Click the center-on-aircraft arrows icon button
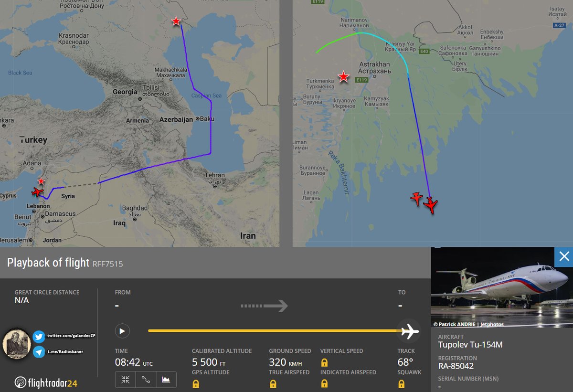The width and height of the screenshot is (573, 392). [125, 380]
